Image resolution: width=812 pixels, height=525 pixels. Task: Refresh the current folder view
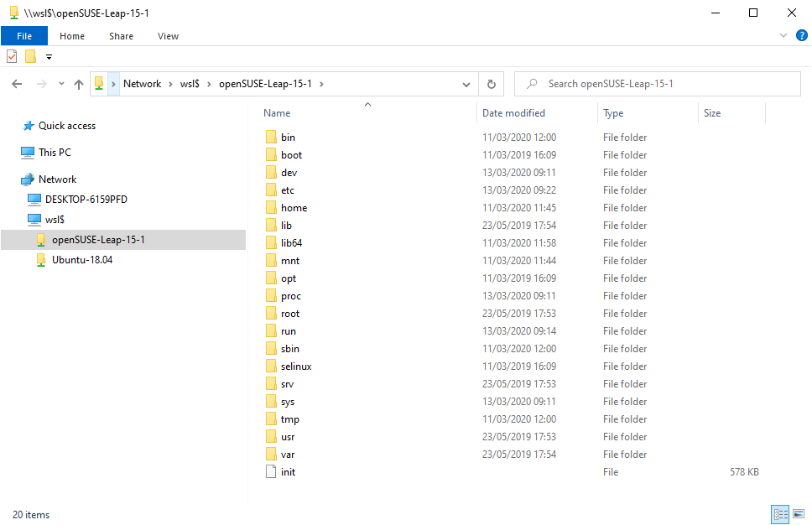tap(492, 83)
